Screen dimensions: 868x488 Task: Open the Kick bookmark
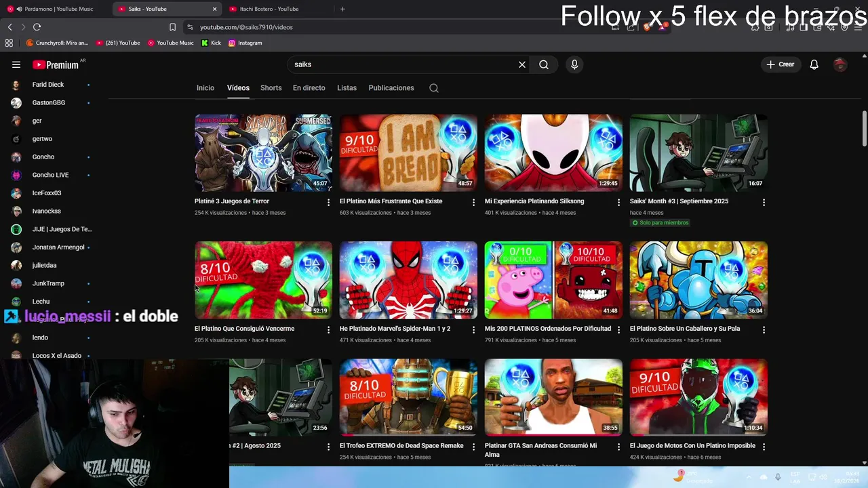point(211,43)
